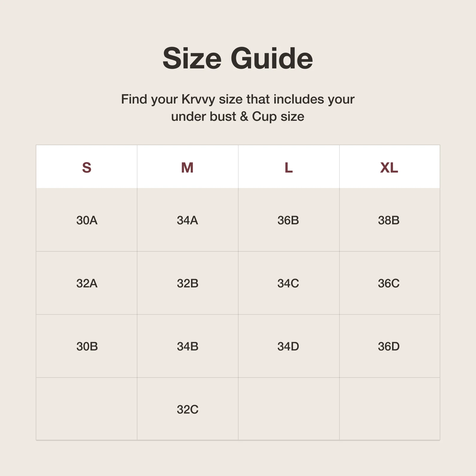This screenshot has width=476, height=476.
Task: Click the 'Find your Krvvy size' subtitle
Action: [238, 108]
